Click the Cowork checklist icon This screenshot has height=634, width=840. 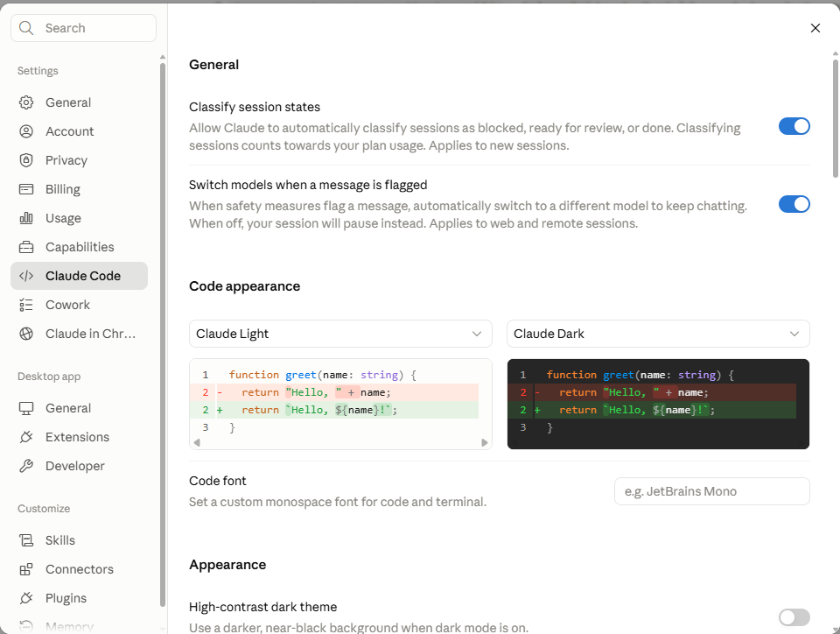[x=26, y=305]
